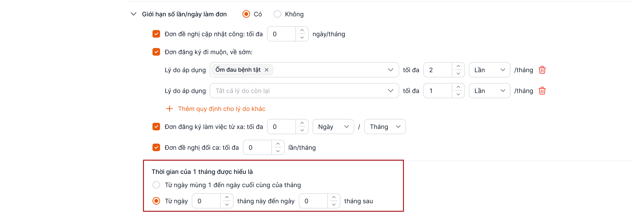Image resolution: width=644 pixels, height=216 pixels.
Task: Focus the Từ ngày start-day input
Action: [206, 201]
